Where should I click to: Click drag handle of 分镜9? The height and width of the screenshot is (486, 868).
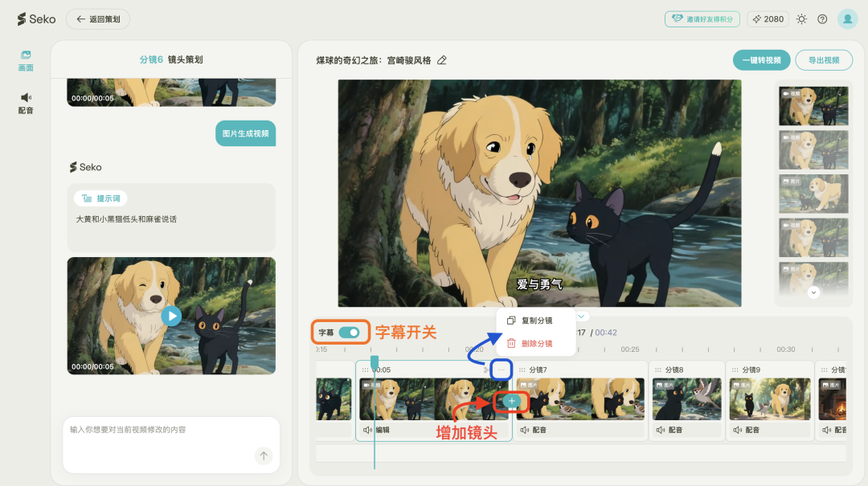(x=735, y=370)
